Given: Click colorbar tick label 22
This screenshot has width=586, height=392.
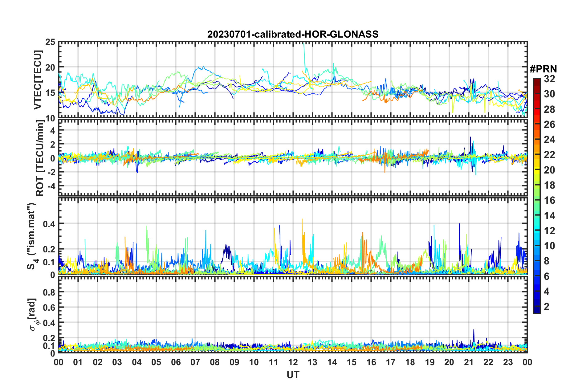Looking at the screenshot, I should [549, 155].
